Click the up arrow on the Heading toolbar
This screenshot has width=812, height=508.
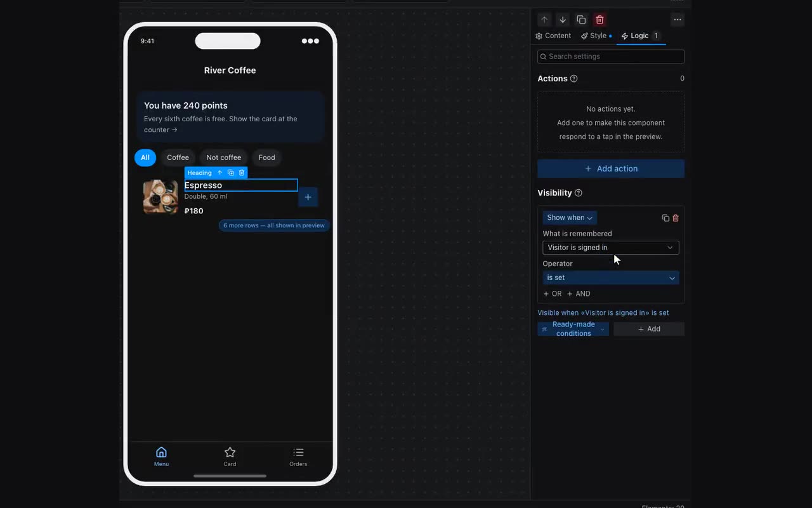[220, 173]
